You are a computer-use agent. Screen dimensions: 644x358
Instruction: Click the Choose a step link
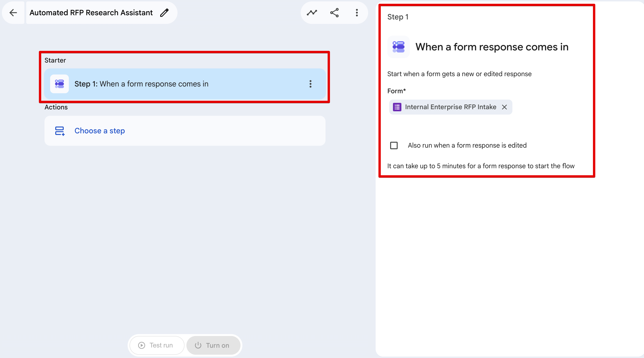100,131
